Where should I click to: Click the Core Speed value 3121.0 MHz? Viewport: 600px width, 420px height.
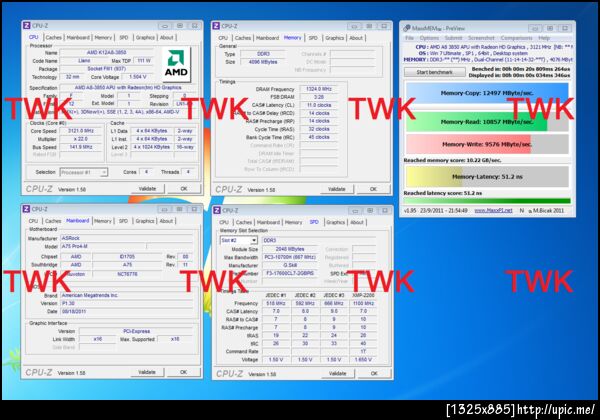[x=81, y=131]
